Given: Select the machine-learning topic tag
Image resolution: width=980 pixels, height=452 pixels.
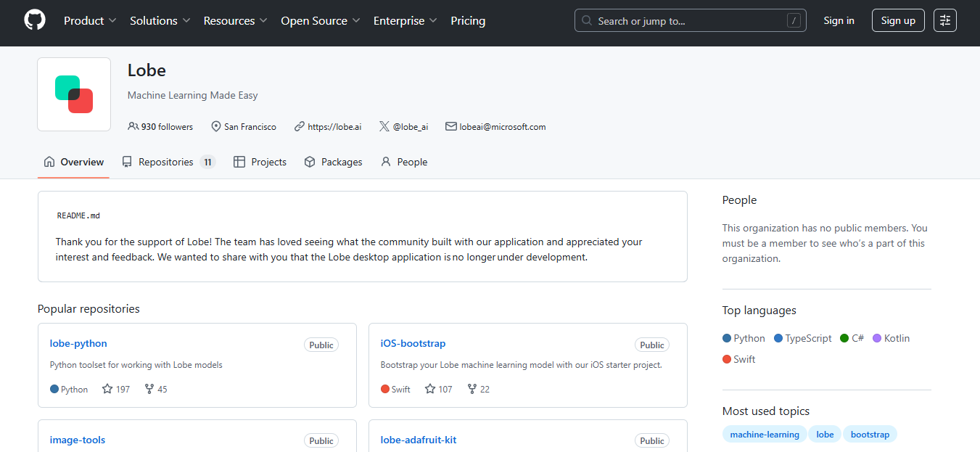Looking at the screenshot, I should pos(765,434).
